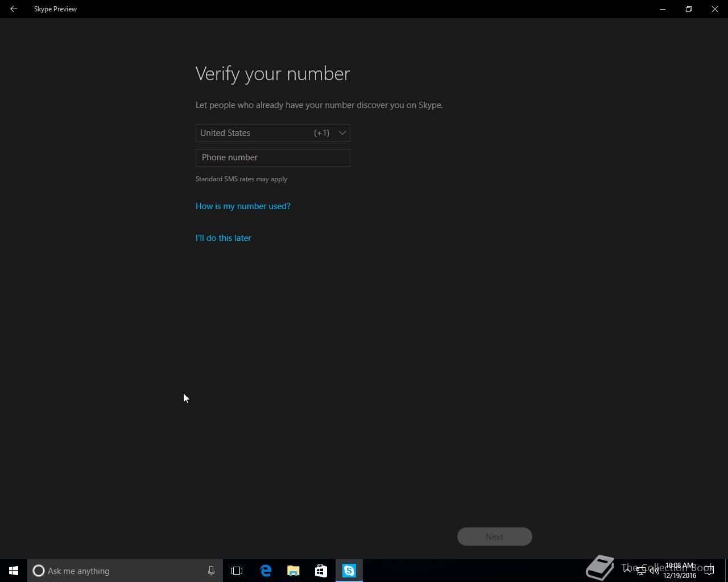This screenshot has width=728, height=582.
Task: Open the Windows Start menu
Action: click(14, 571)
